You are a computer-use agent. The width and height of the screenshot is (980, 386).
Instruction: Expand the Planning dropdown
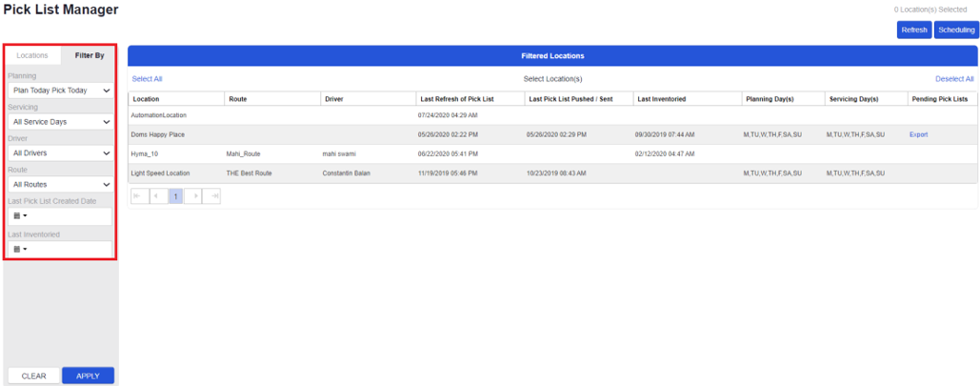tap(60, 91)
